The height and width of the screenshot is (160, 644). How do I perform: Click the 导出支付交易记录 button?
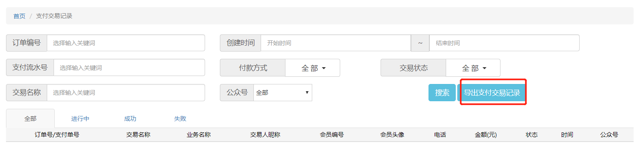[492, 92]
